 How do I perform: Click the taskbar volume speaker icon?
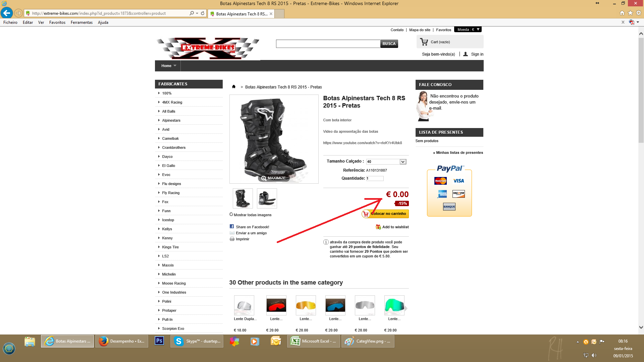(594, 355)
